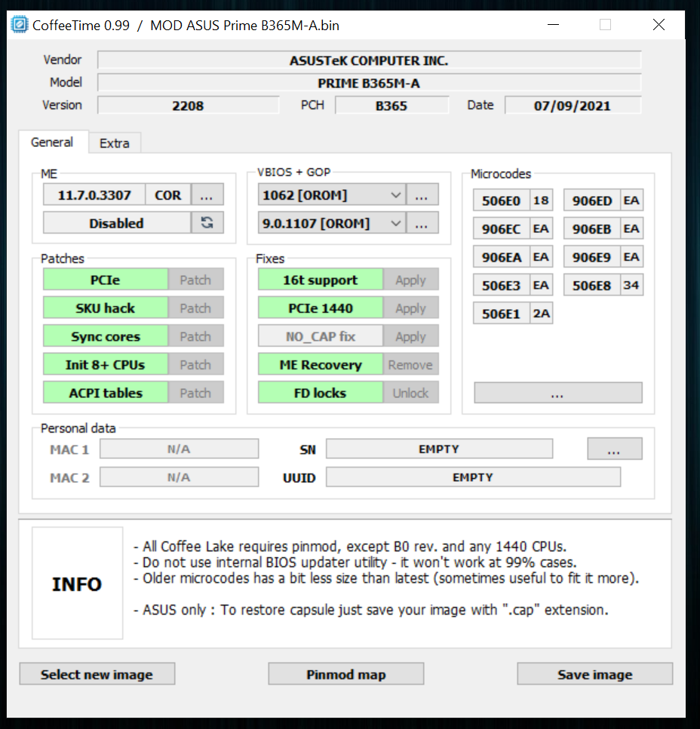Click the ACPI tables status label

(106, 393)
